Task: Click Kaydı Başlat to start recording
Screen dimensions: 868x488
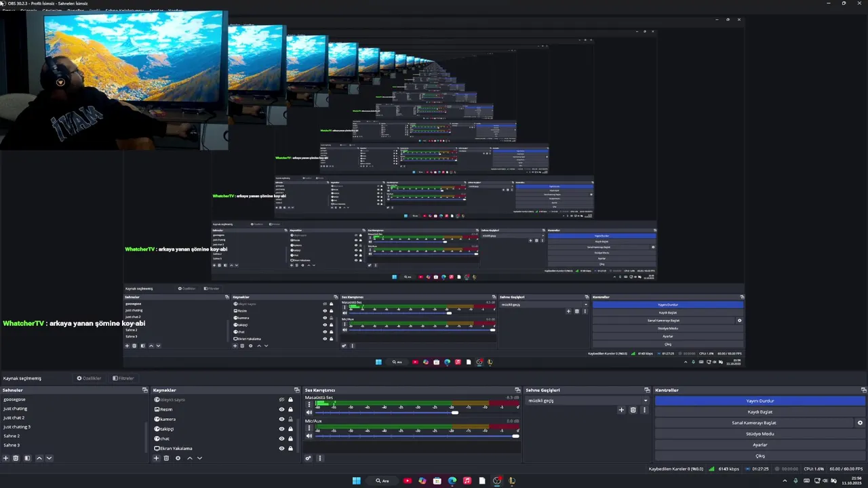Action: pyautogui.click(x=760, y=411)
